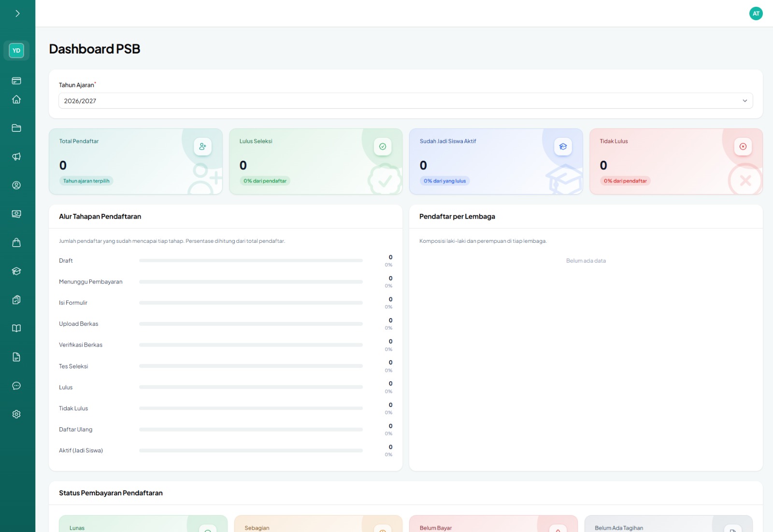Screen dimensions: 773x532
Task: Open the Tahun Ajaran 2026/2027 dropdown
Action: pyautogui.click(x=406, y=100)
